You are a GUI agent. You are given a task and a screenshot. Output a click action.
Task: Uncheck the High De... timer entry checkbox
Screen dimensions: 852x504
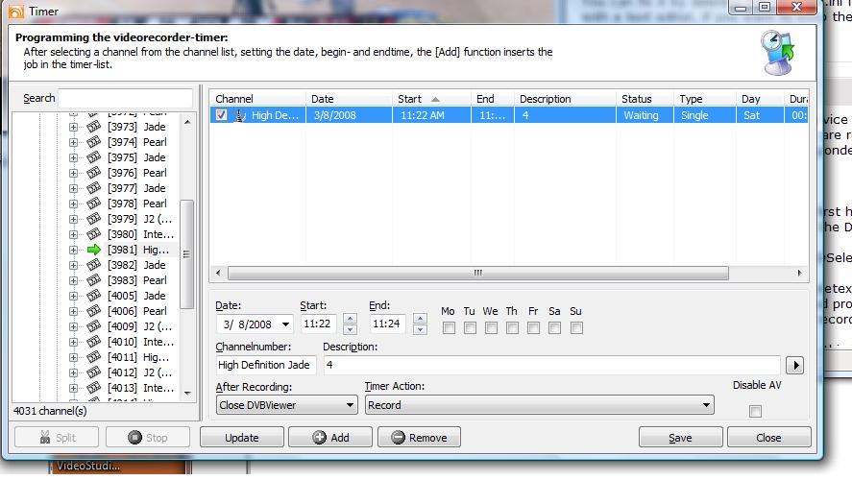click(x=221, y=115)
